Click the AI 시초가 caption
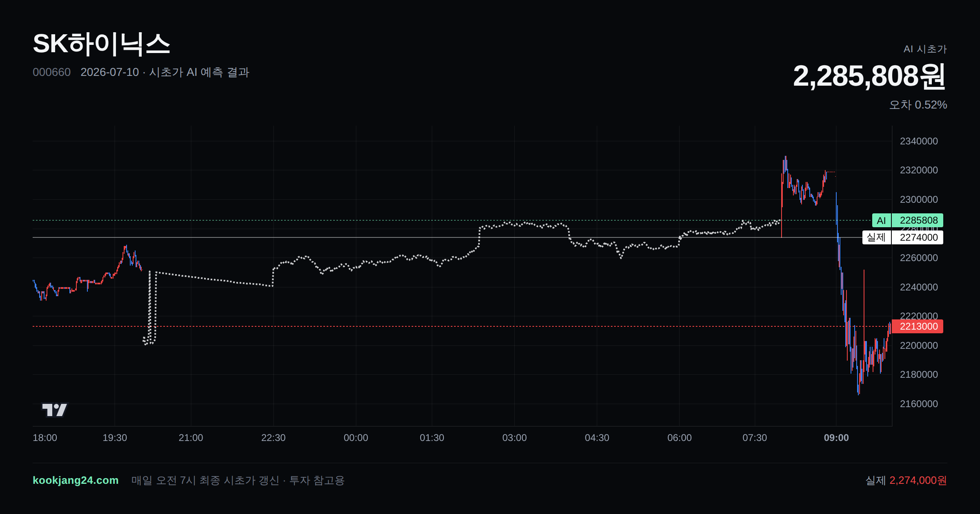Image resolution: width=980 pixels, height=514 pixels. (925, 49)
